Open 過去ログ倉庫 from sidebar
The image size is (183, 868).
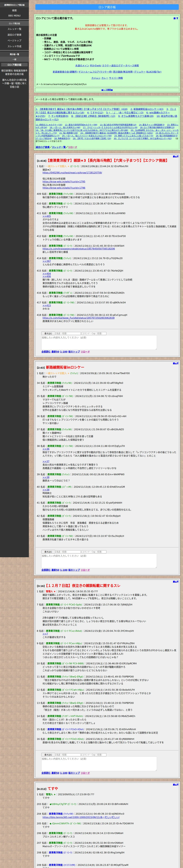14,35
